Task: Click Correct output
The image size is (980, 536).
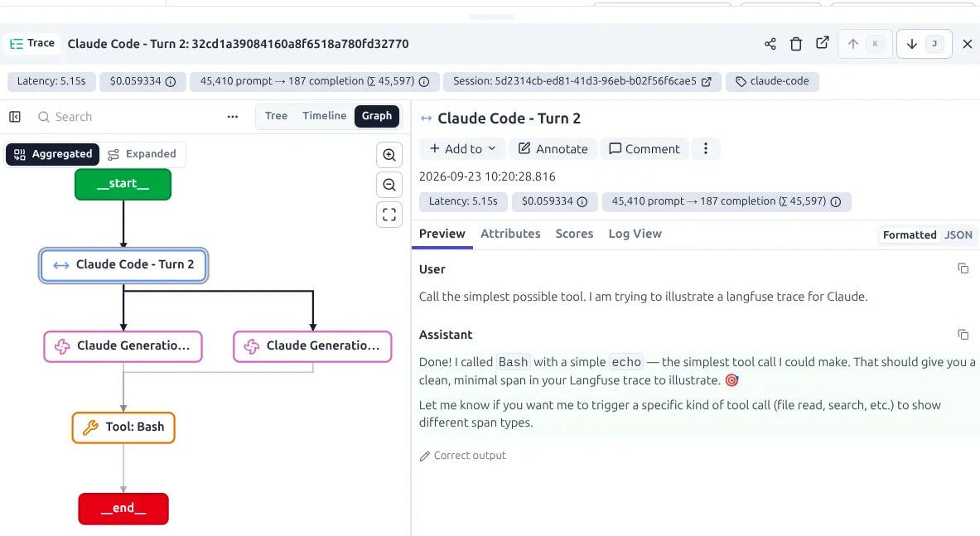Action: point(462,456)
